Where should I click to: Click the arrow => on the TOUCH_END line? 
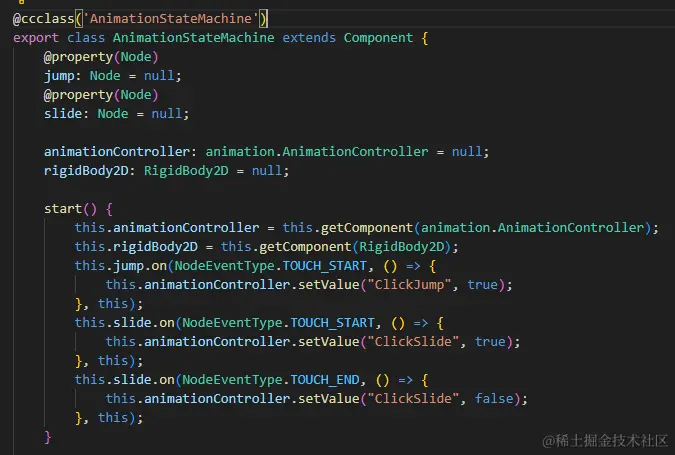(x=405, y=380)
